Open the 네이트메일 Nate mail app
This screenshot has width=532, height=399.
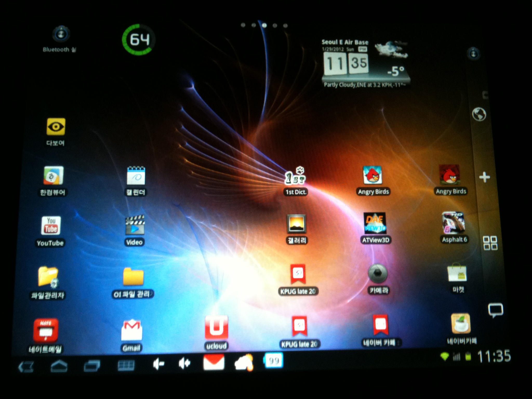click(46, 330)
